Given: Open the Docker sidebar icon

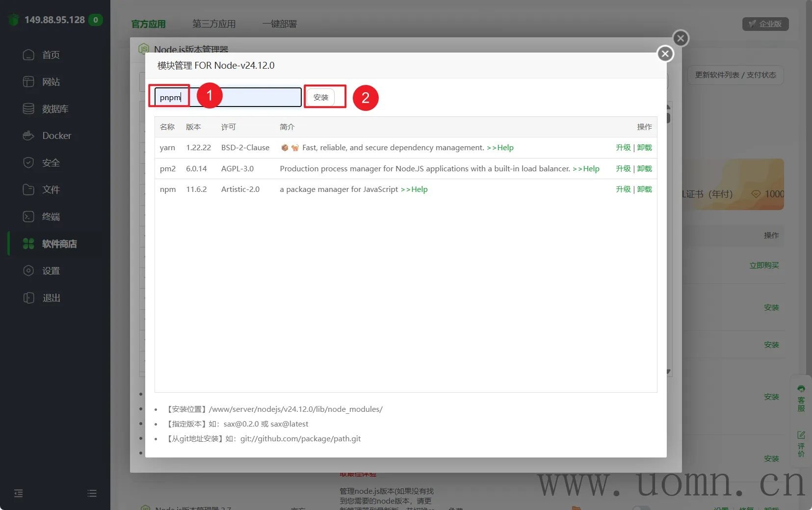Looking at the screenshot, I should [x=28, y=135].
